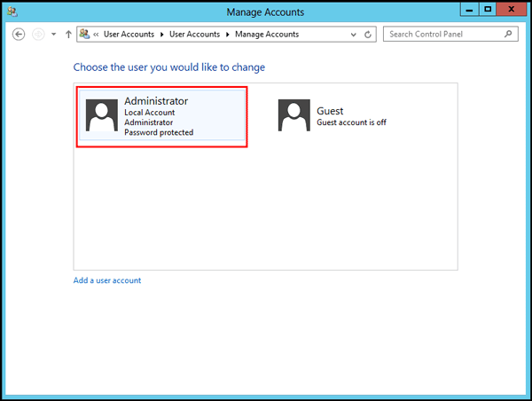Select the Administrator account name

pyautogui.click(x=156, y=101)
